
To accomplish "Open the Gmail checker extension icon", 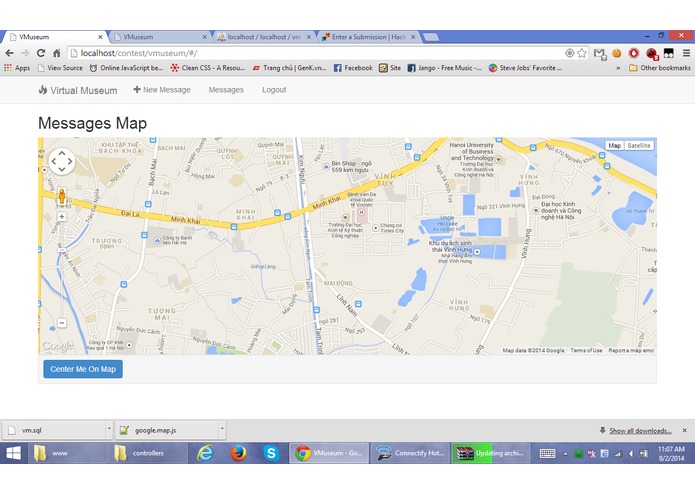I will (x=600, y=54).
